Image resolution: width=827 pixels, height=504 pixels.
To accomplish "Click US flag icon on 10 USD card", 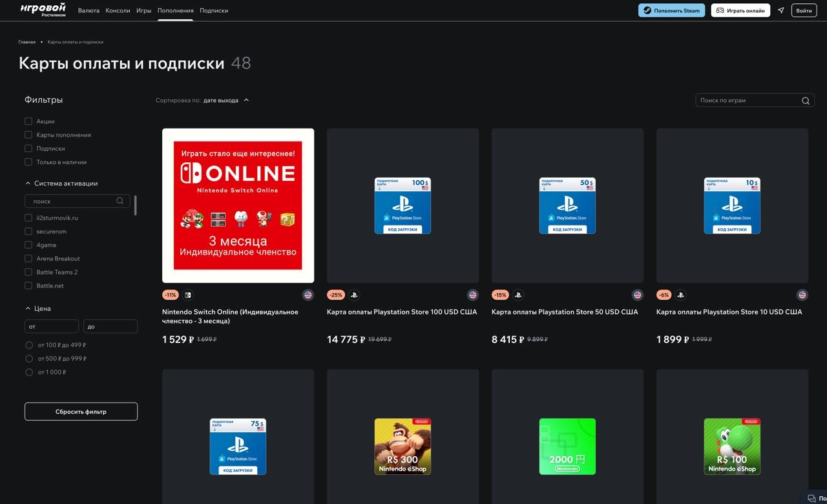I will (802, 295).
